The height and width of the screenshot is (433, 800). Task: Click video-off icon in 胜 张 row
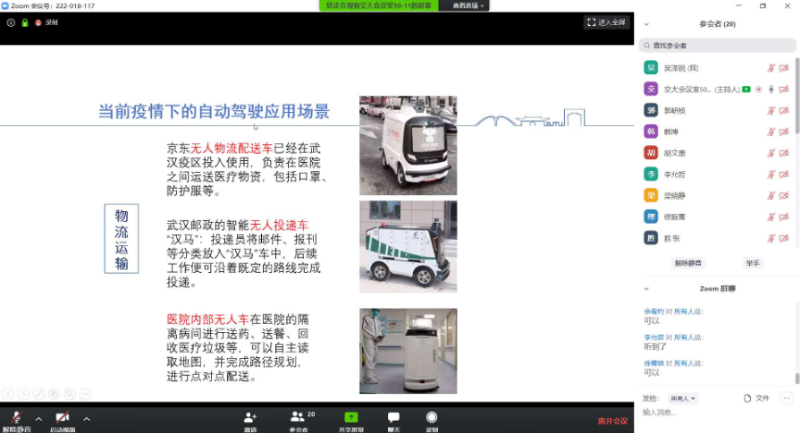[x=784, y=238]
